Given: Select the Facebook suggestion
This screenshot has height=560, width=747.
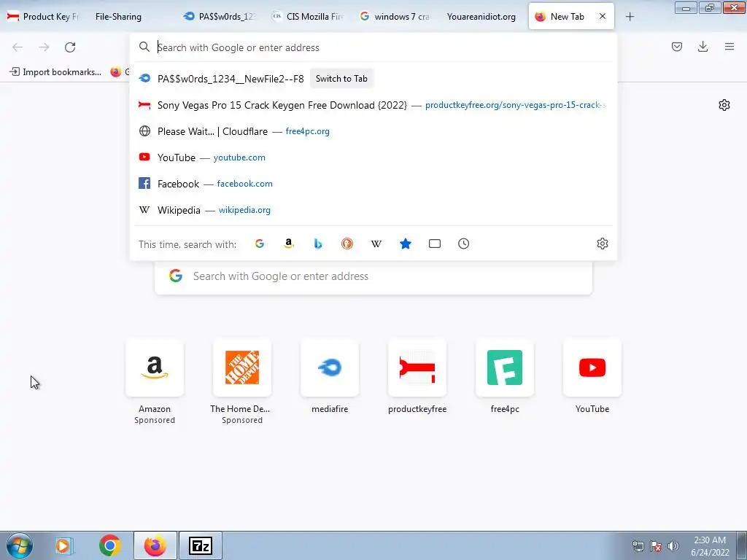Looking at the screenshot, I should point(373,183).
